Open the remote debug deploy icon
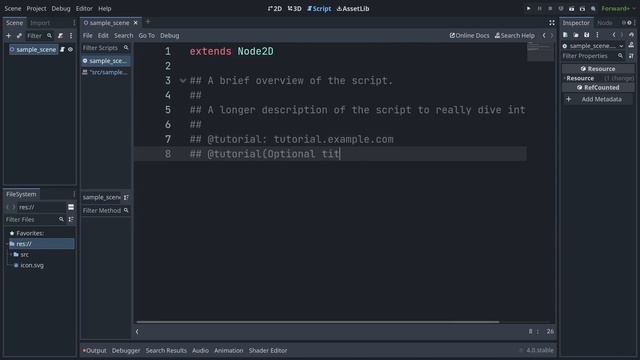The height and width of the screenshot is (360, 640). (561, 9)
